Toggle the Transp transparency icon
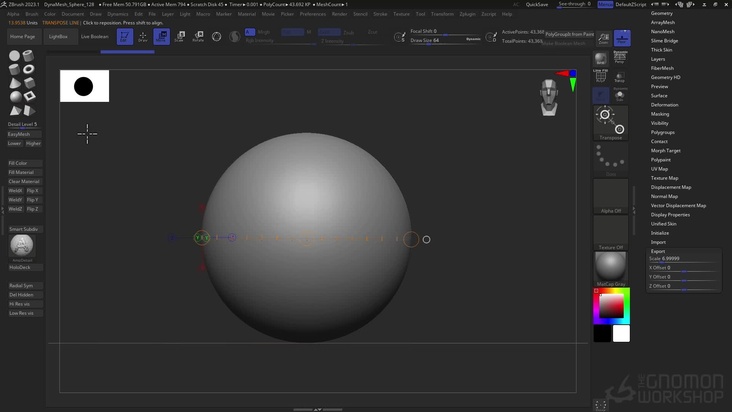The image size is (732, 412). 619,77
